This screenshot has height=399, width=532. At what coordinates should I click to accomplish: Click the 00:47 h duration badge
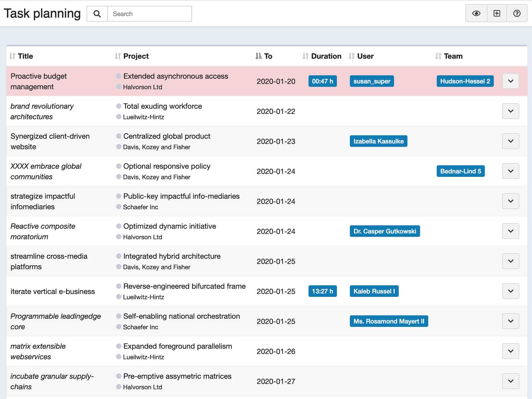323,81
